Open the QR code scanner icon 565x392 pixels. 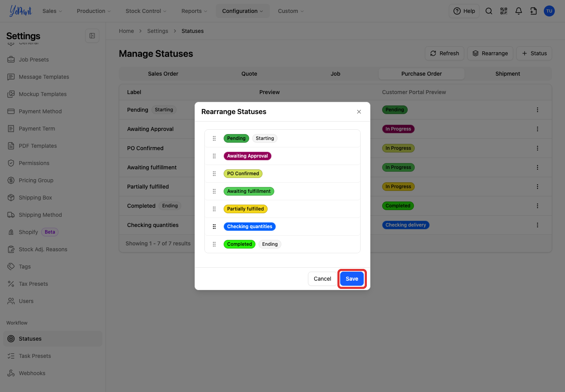(504, 11)
